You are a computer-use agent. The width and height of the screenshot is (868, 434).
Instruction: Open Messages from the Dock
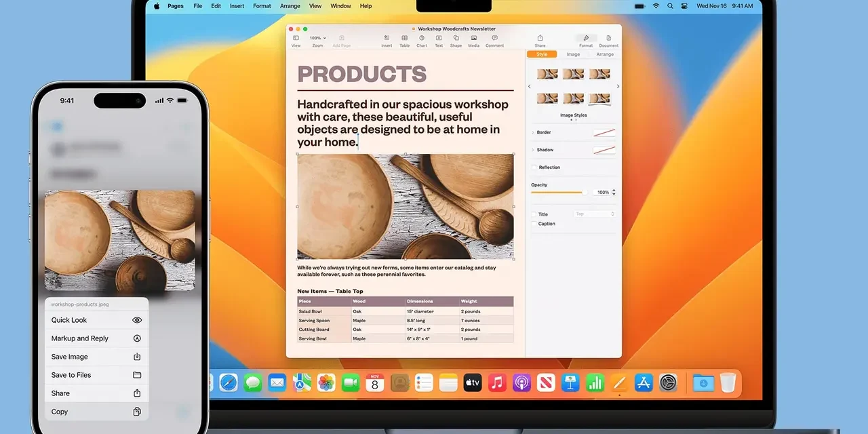pyautogui.click(x=253, y=382)
